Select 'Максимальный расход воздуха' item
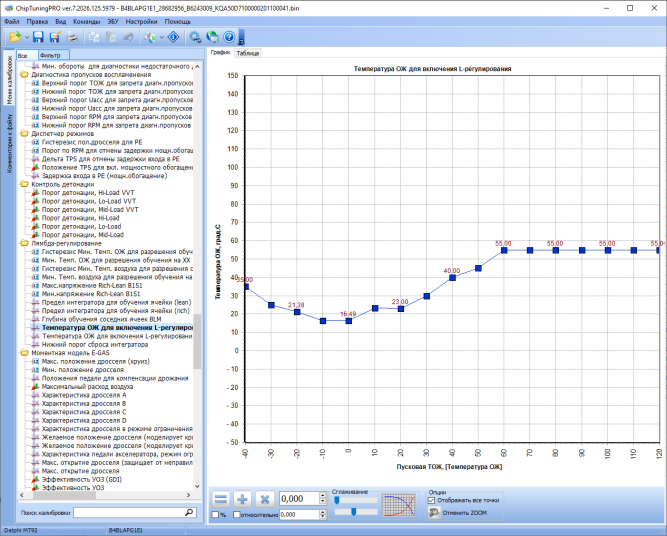This screenshot has height=536, width=667. coord(87,387)
